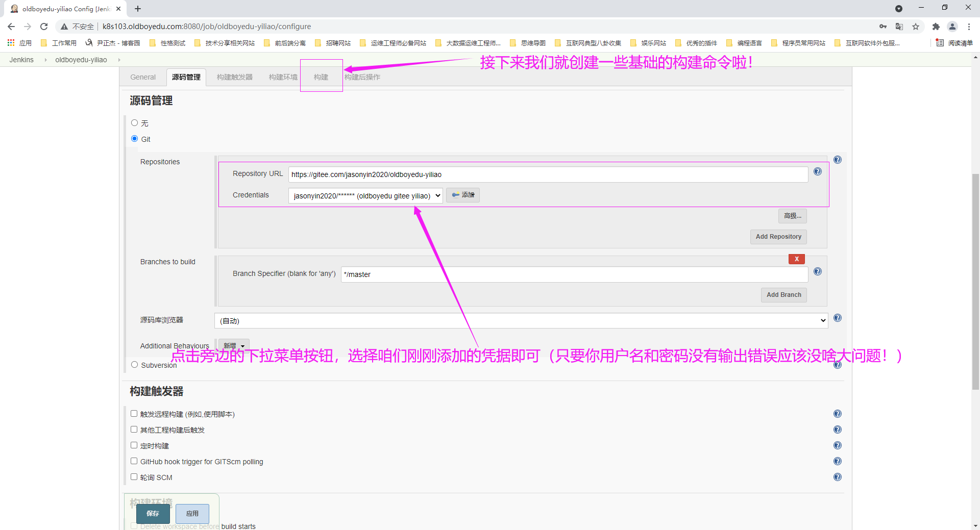Click help icon beside Branch Specifier field
This screenshot has height=530, width=980.
pyautogui.click(x=818, y=272)
